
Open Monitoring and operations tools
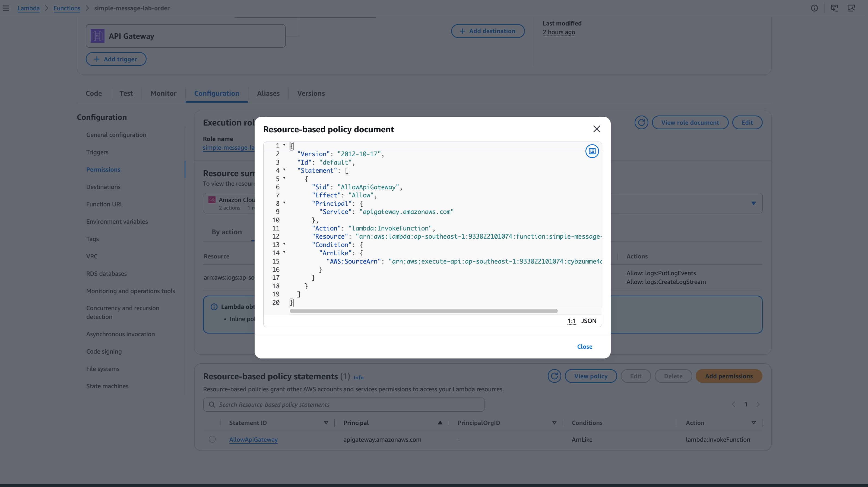coord(130,291)
